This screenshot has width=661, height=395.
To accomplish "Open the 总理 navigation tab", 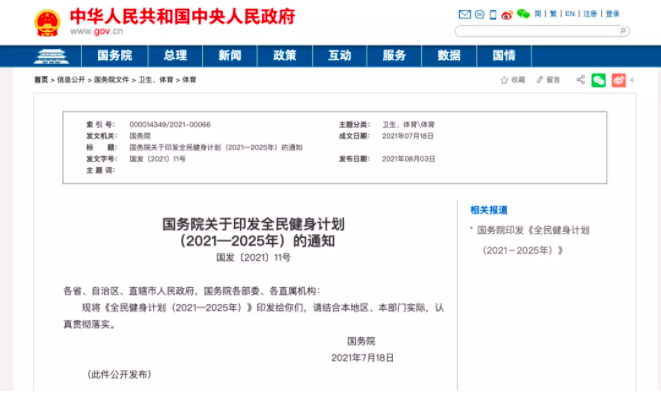I will pyautogui.click(x=175, y=56).
